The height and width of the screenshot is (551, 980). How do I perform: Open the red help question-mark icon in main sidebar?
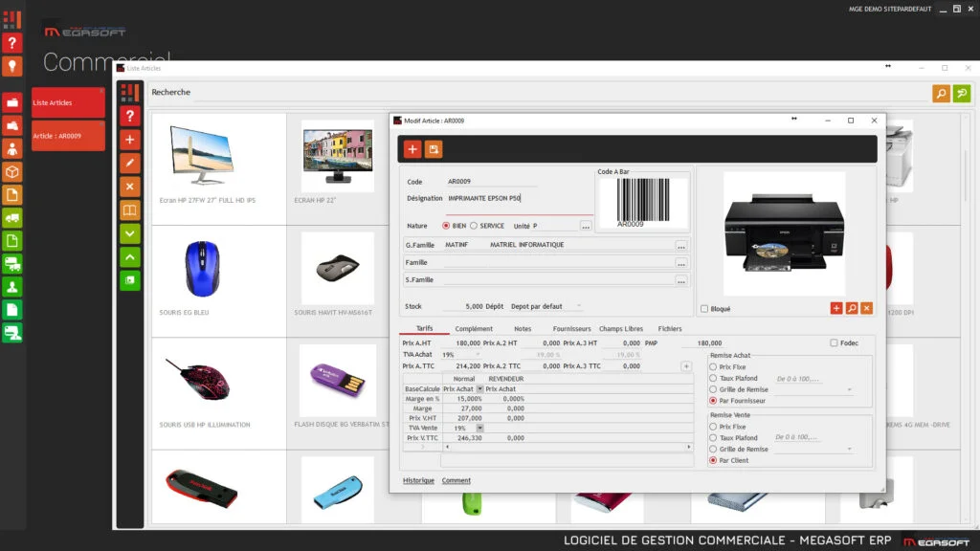(x=11, y=43)
